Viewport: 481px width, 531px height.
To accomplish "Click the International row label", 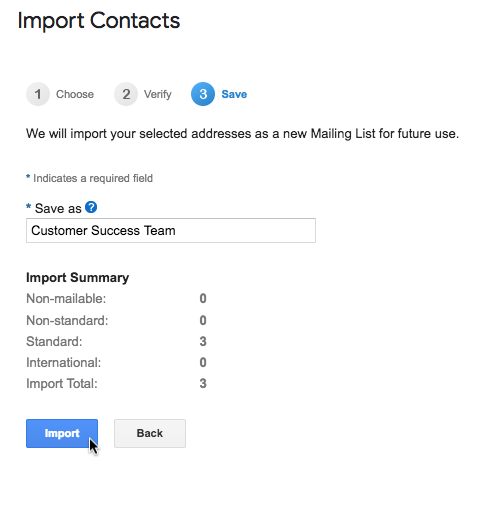I will coord(63,363).
